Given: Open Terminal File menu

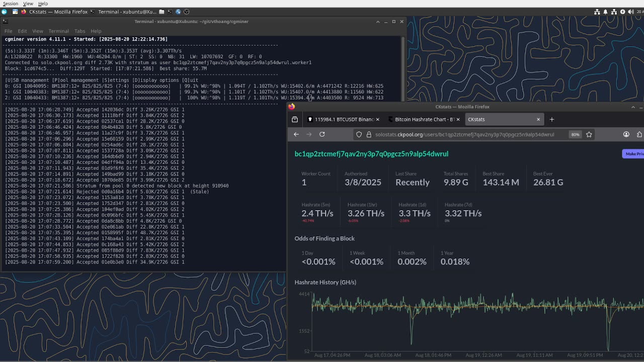Looking at the screenshot, I should click(9, 31).
